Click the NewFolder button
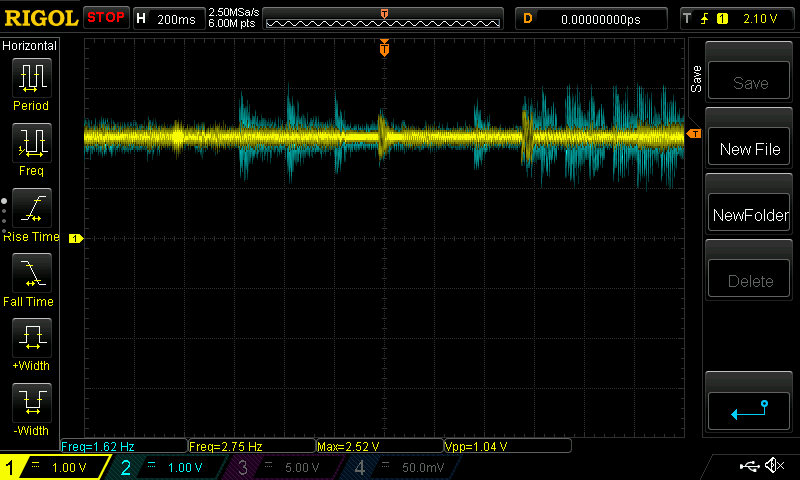 click(x=748, y=214)
